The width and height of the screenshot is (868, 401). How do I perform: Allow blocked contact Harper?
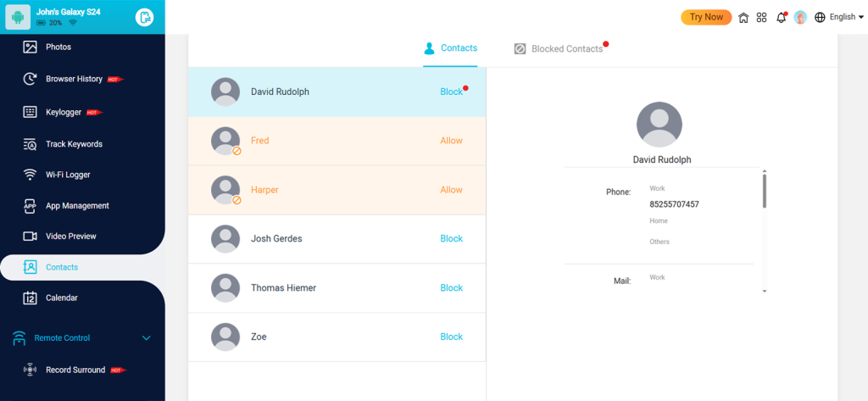click(451, 190)
